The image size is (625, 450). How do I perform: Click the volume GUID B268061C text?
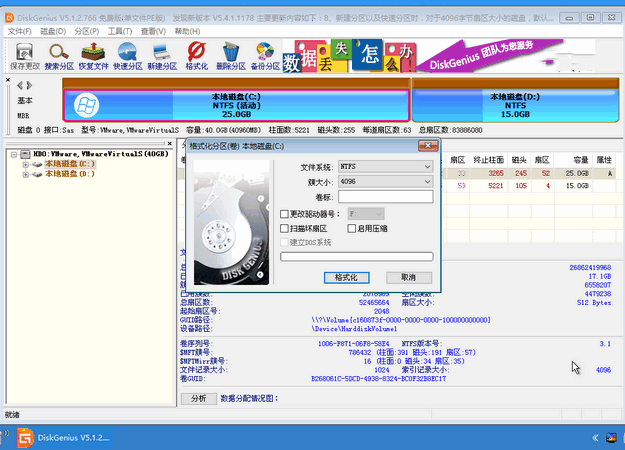coord(378,379)
